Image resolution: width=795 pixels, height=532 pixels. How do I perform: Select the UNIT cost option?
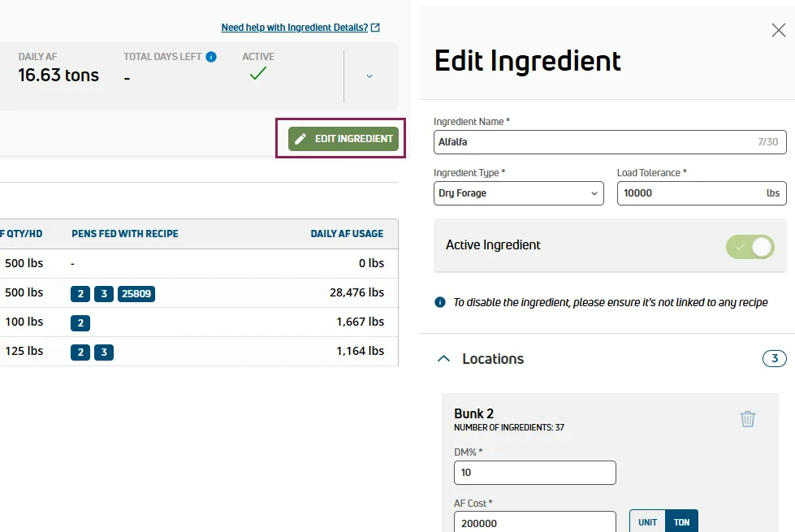(x=647, y=522)
